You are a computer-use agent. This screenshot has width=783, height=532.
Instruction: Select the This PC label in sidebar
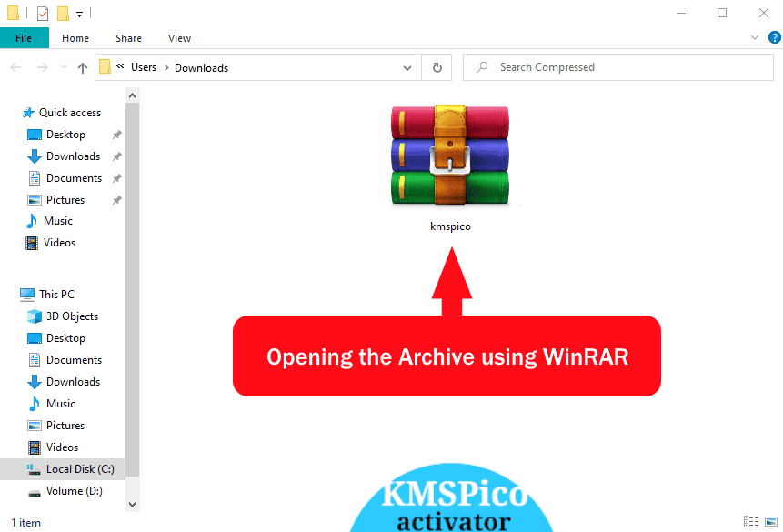click(57, 295)
